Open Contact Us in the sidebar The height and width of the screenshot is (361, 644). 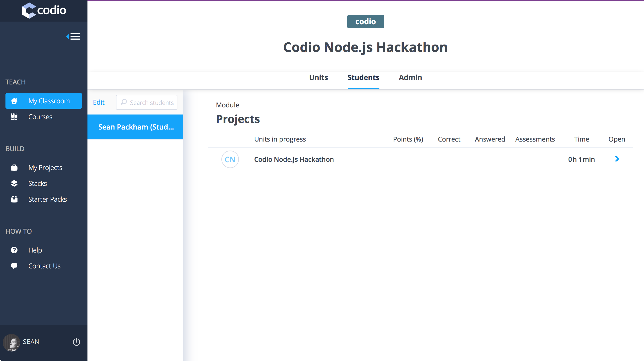tap(44, 266)
